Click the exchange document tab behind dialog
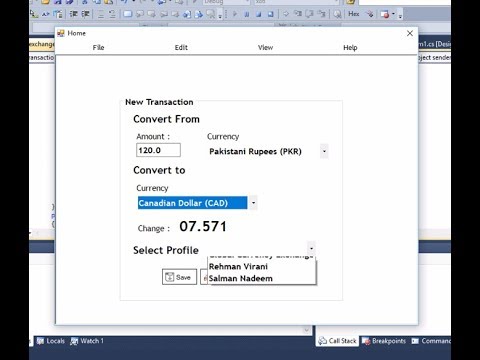Viewport: 480px width, 360px height. (42, 44)
